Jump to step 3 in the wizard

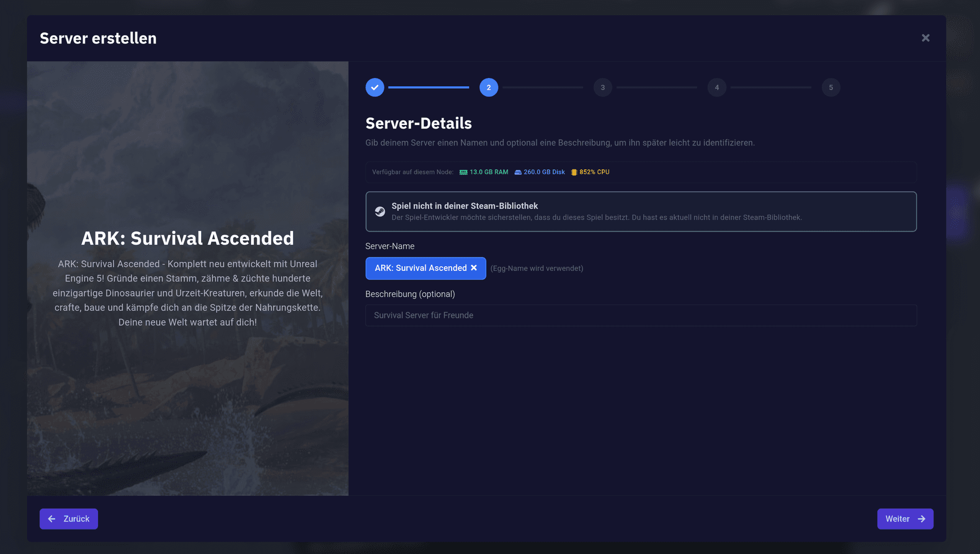603,87
